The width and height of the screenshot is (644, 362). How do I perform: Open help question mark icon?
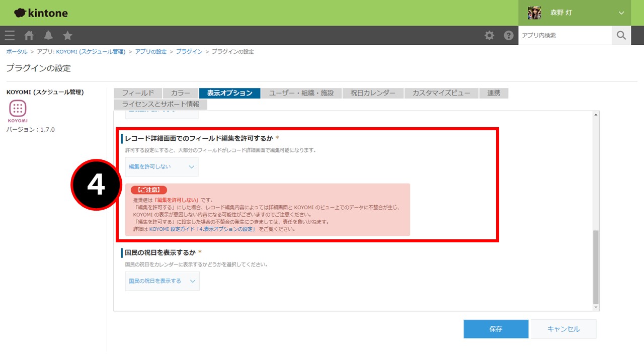click(509, 35)
